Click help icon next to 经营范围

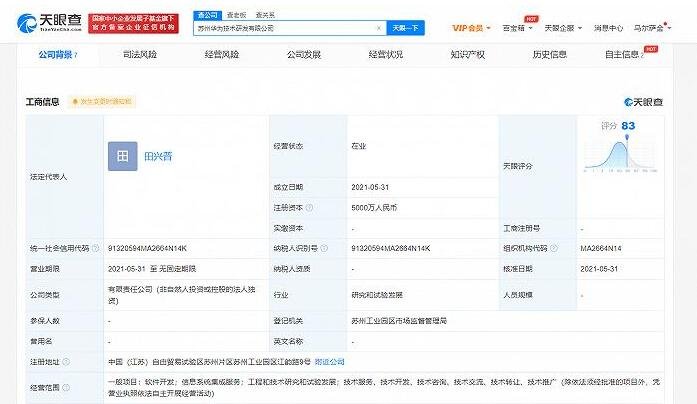66,388
